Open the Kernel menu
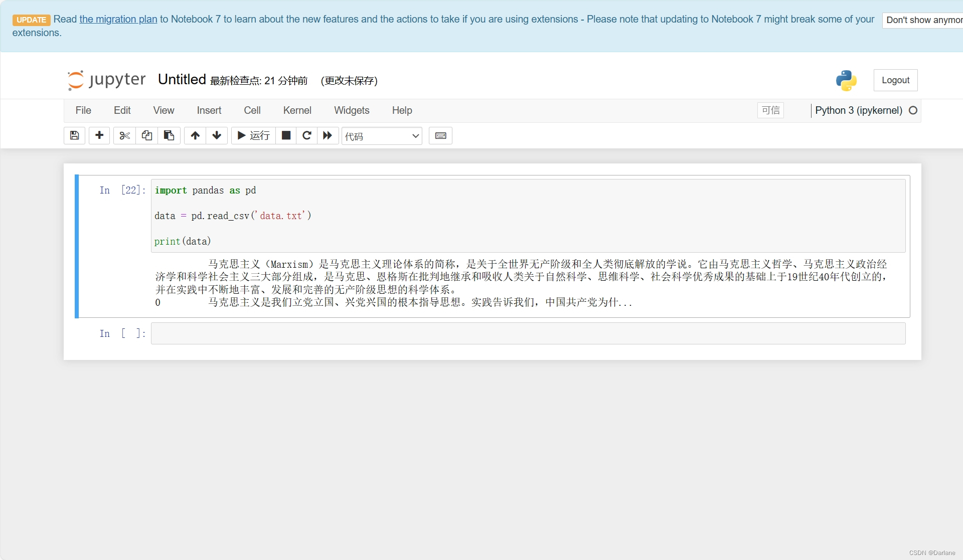The width and height of the screenshot is (963, 560). [x=297, y=110]
